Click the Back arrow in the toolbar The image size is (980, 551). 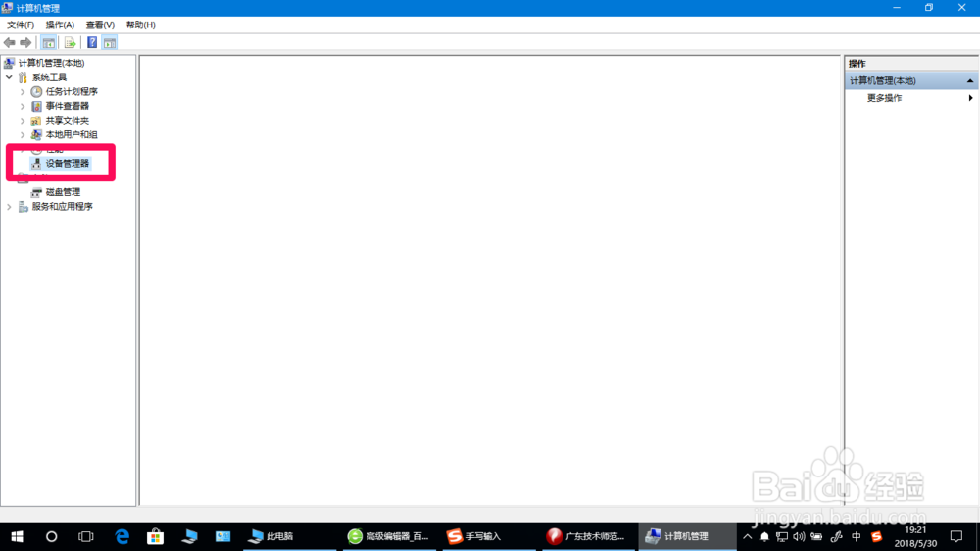click(x=10, y=42)
